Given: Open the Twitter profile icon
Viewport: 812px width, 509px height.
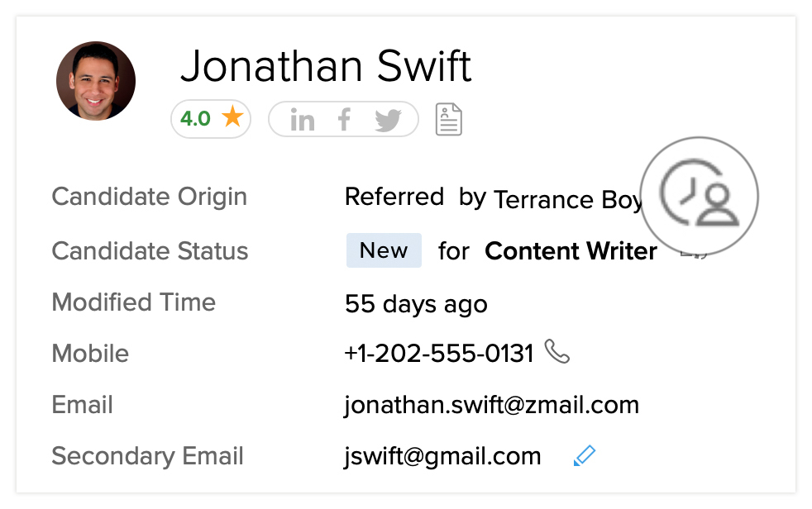Looking at the screenshot, I should (387, 121).
